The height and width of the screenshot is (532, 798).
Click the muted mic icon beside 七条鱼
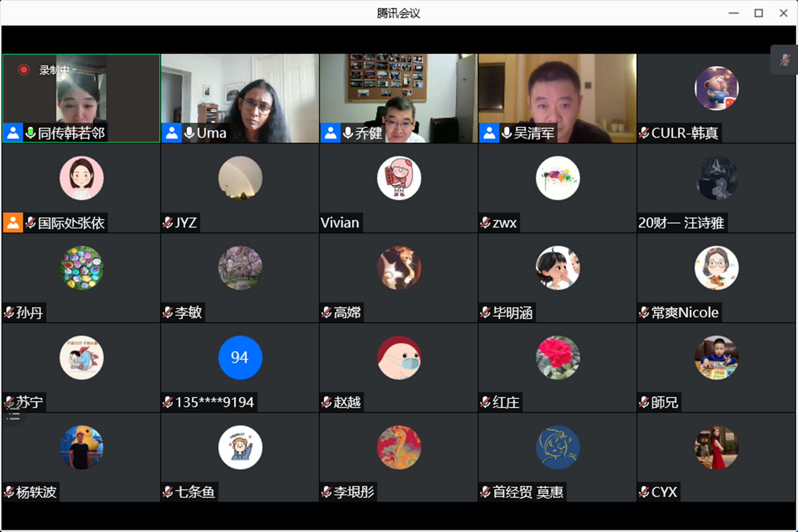[168, 492]
